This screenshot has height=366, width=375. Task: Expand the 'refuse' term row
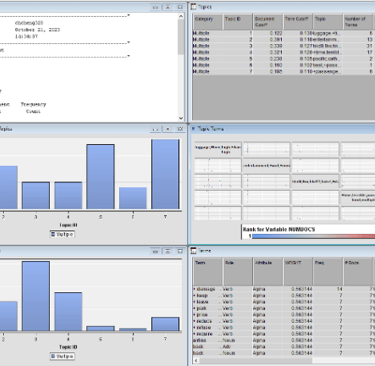click(x=194, y=327)
